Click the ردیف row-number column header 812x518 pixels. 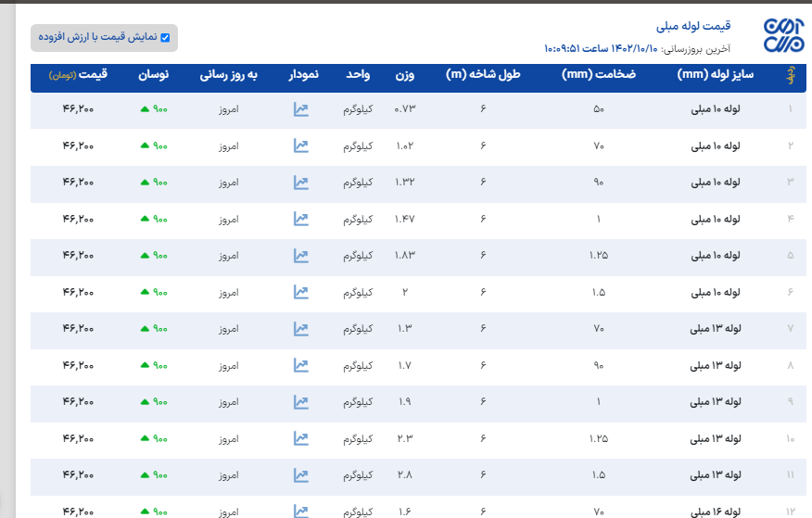pyautogui.click(x=790, y=75)
